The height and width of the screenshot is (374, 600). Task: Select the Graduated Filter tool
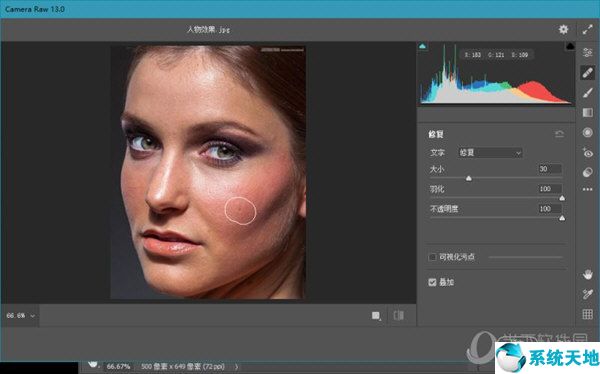tap(587, 113)
